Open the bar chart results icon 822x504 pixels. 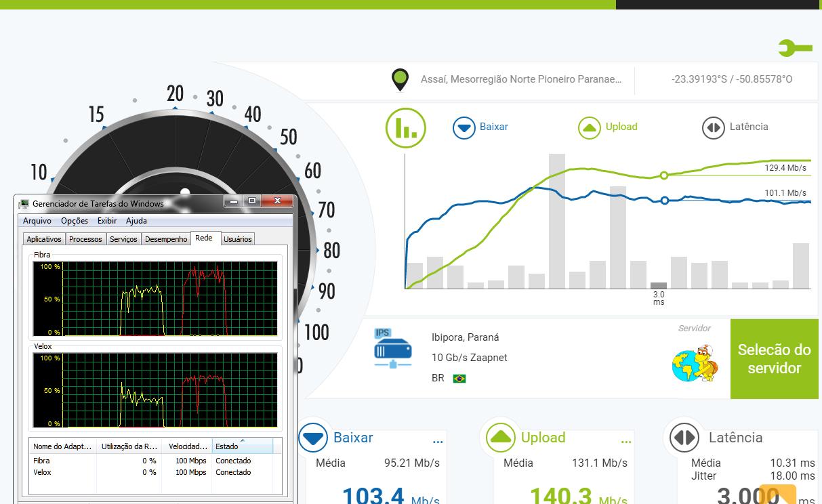[406, 127]
